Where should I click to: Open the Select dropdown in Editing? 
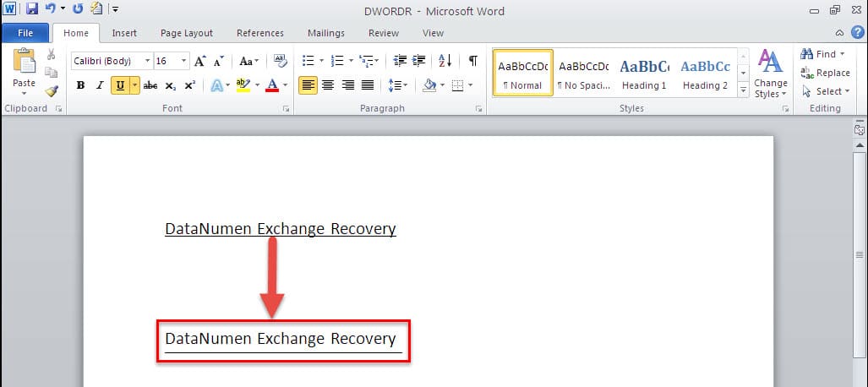click(x=824, y=91)
